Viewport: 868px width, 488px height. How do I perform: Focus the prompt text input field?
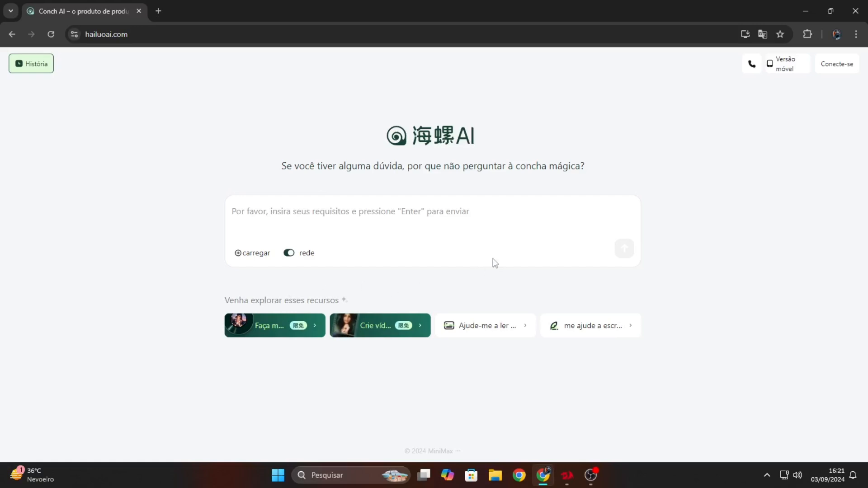(433, 211)
